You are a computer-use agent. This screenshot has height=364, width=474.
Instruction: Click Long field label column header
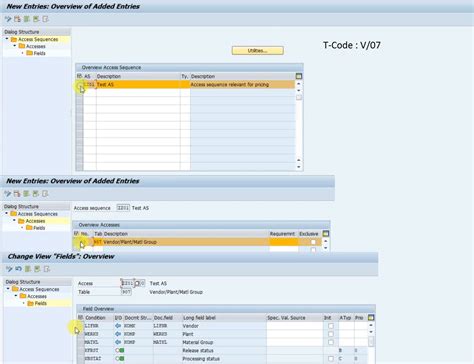[199, 318]
